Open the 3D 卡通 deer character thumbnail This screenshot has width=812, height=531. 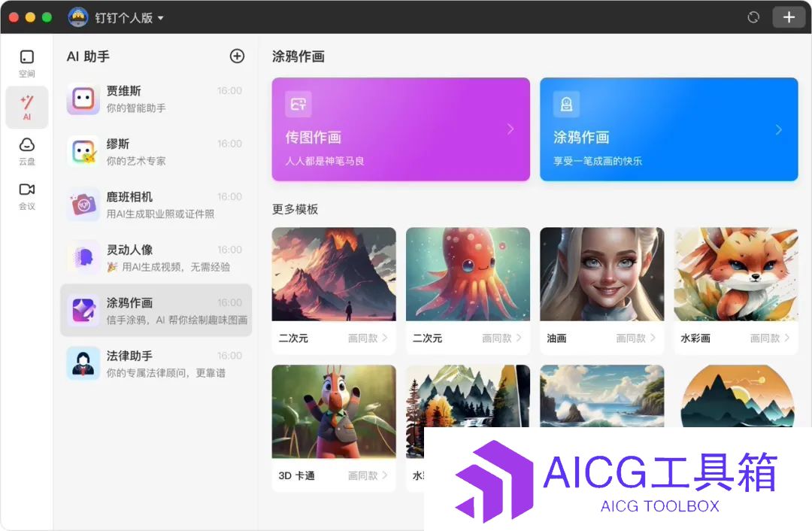point(334,412)
